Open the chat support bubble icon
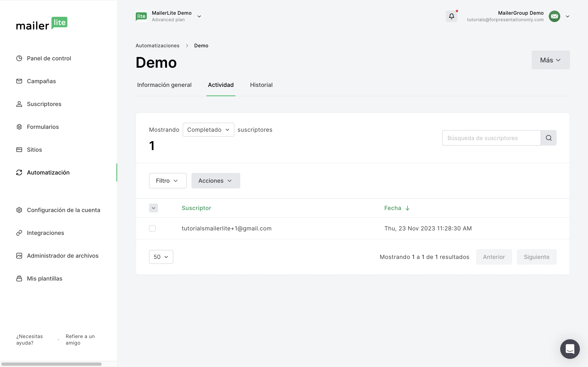Screen dimensions: 588x367 pyautogui.click(x=570, y=349)
